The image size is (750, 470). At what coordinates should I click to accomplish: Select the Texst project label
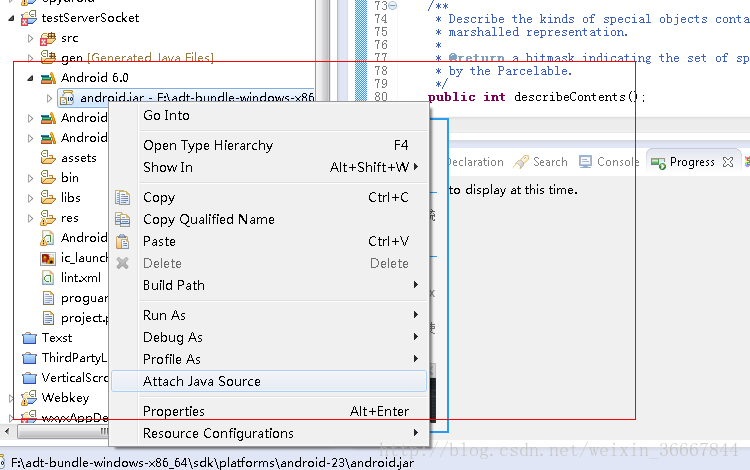57,338
